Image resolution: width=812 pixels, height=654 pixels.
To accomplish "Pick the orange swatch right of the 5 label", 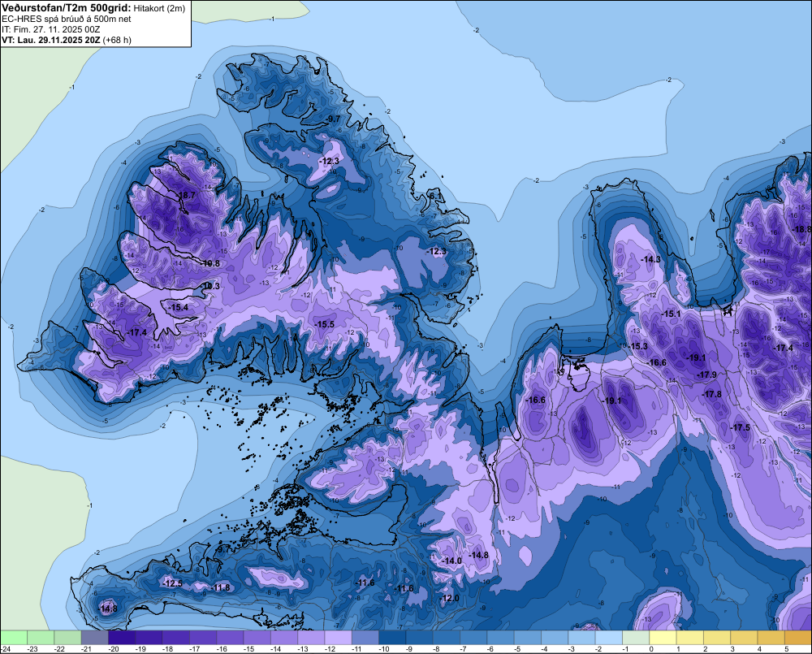I will point(798,638).
